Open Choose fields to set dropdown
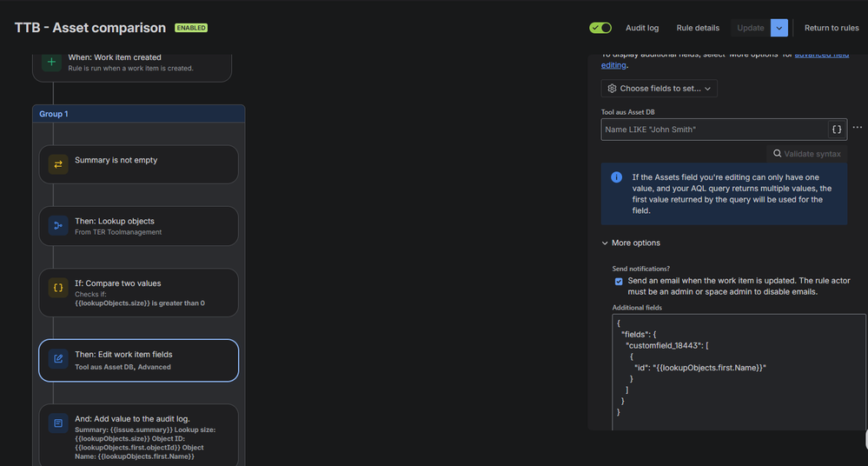 [659, 89]
